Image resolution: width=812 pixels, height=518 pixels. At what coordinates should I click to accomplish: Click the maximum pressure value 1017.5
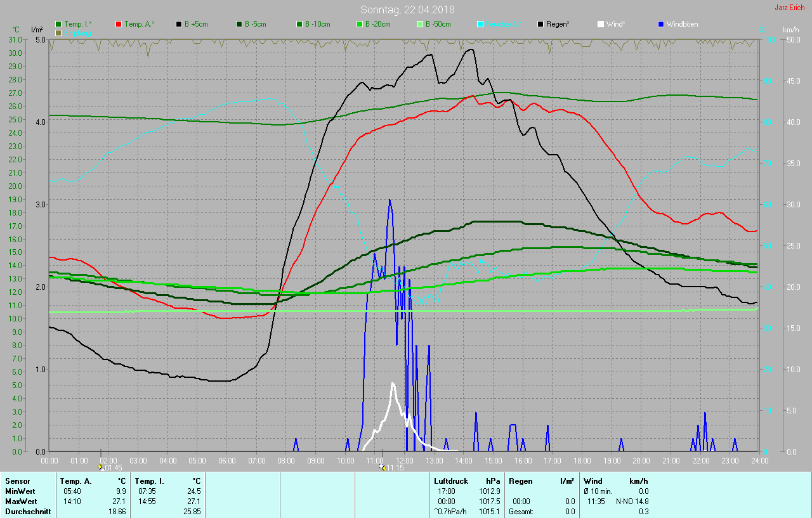coord(490,502)
